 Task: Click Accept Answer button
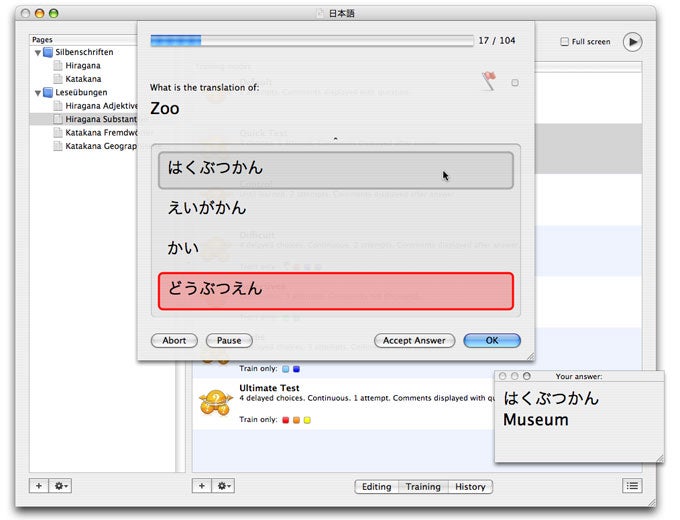(x=414, y=340)
